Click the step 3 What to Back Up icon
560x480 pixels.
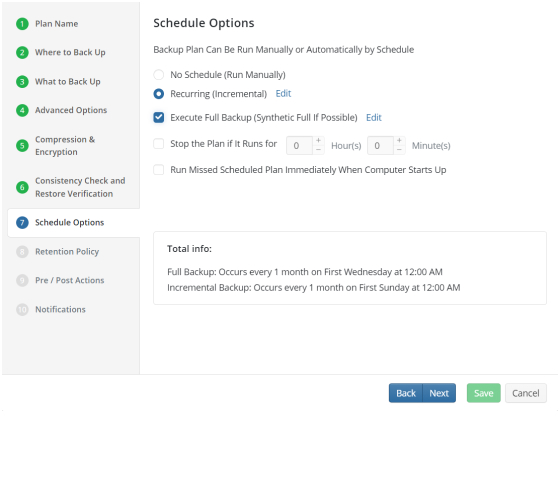(22, 82)
